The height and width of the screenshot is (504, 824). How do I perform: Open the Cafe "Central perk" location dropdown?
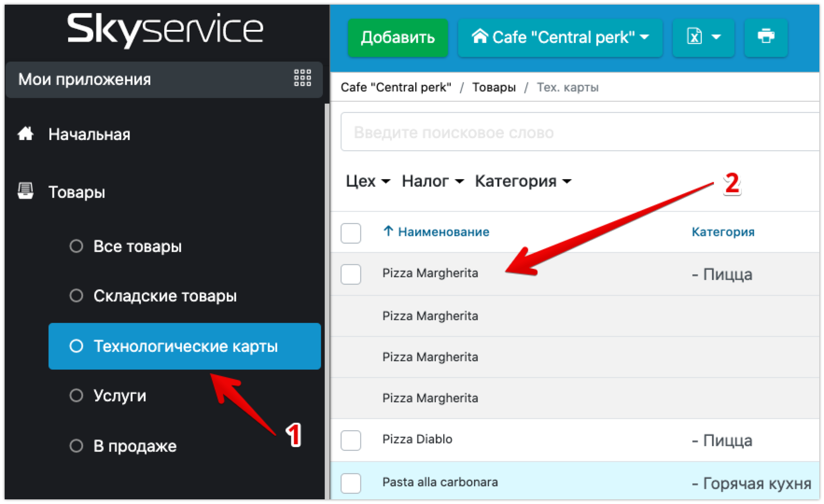(560, 37)
